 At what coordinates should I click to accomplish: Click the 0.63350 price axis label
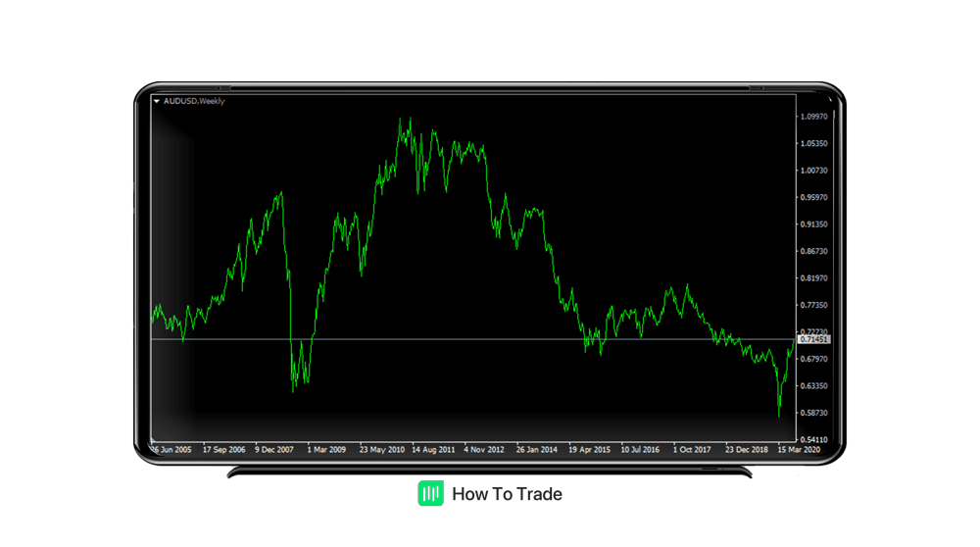[814, 386]
